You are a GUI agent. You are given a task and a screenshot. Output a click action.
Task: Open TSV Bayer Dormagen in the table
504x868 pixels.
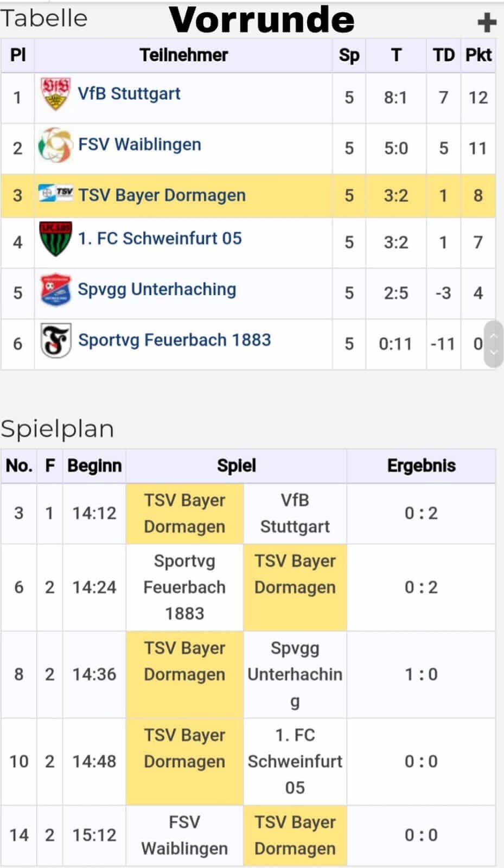pos(162,195)
